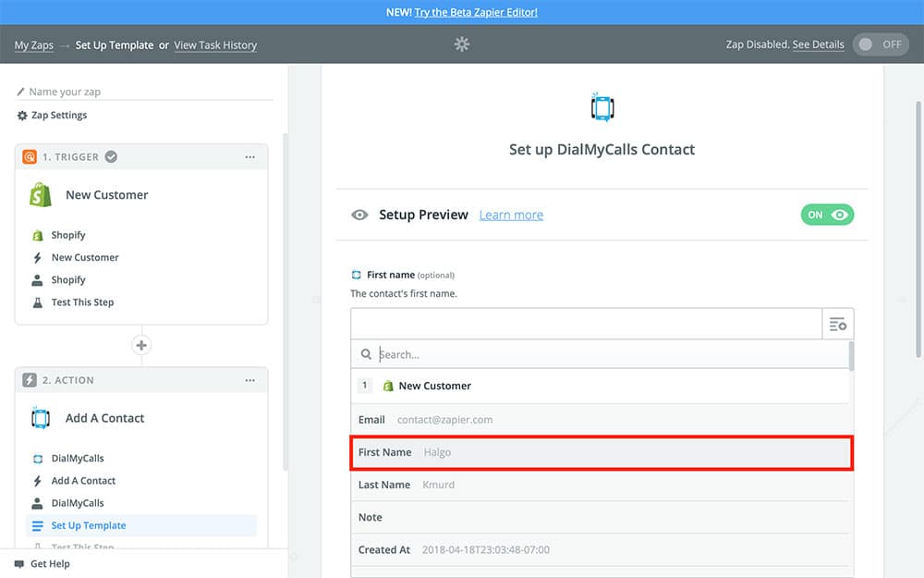Turn off the Setup Preview ON toggle
924x578 pixels.
(x=827, y=215)
